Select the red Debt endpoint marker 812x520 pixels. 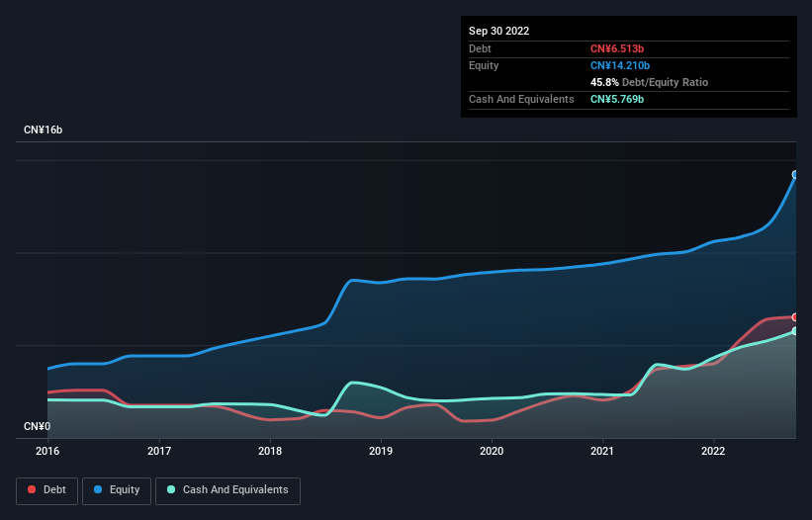click(x=795, y=317)
